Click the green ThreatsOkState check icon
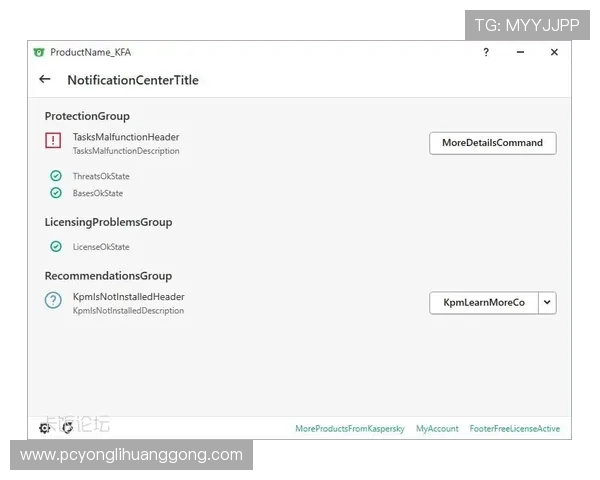 (x=56, y=176)
